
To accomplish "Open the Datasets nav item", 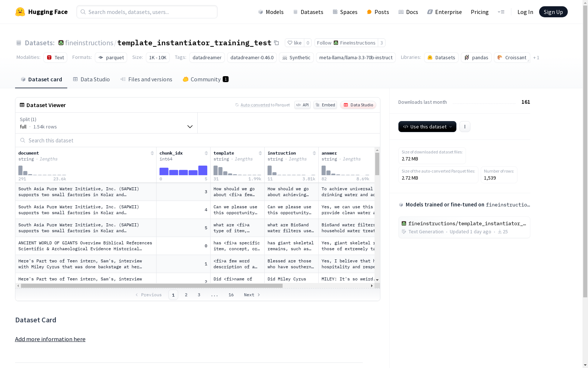I will [x=308, y=12].
